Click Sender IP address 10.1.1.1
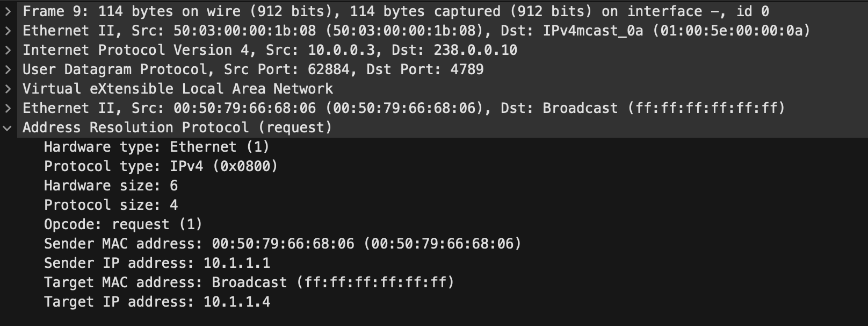The height and width of the screenshot is (326, 868). (x=157, y=263)
